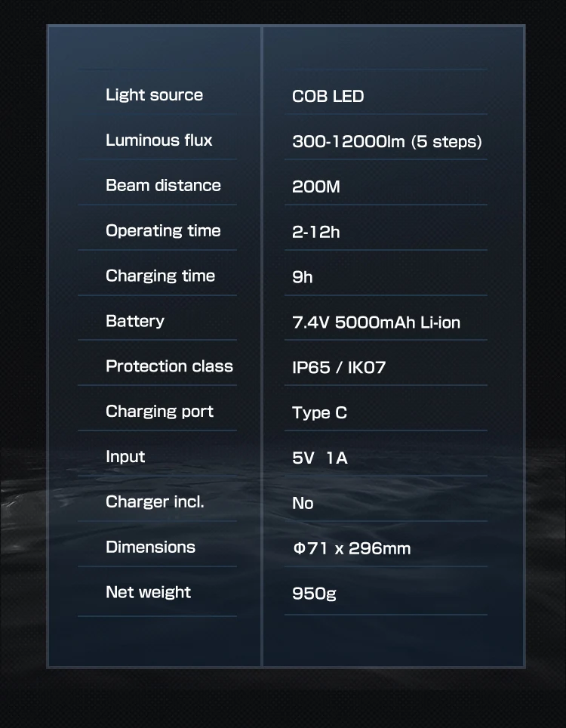
Task: Select the 300-12000lm (5 steps) value
Action: pyautogui.click(x=387, y=141)
